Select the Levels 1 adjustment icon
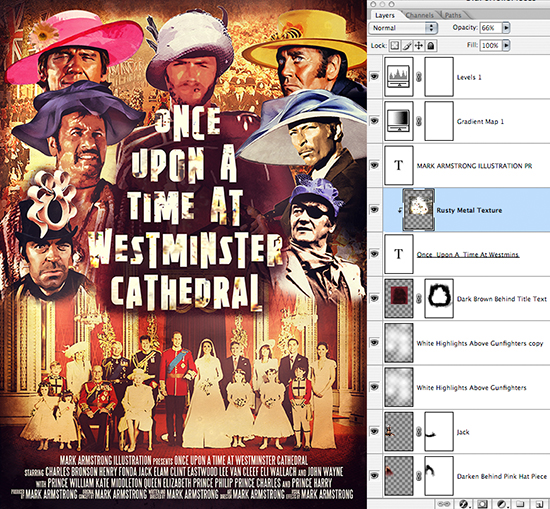 tap(399, 77)
